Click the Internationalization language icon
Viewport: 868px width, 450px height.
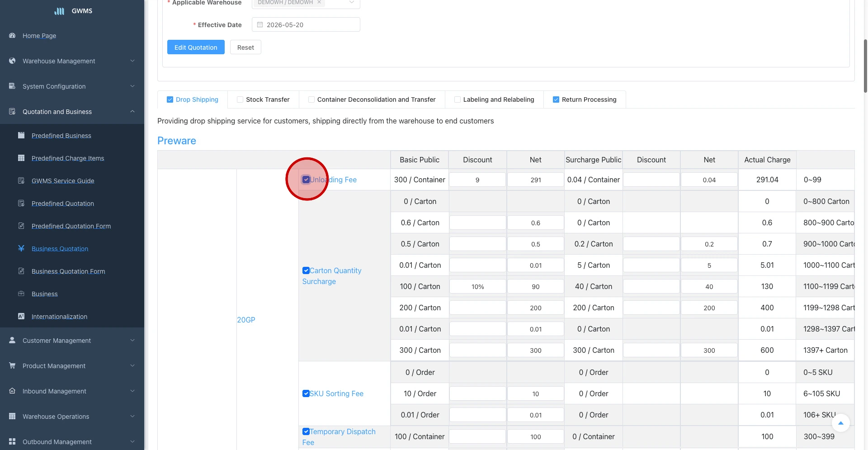click(x=21, y=316)
